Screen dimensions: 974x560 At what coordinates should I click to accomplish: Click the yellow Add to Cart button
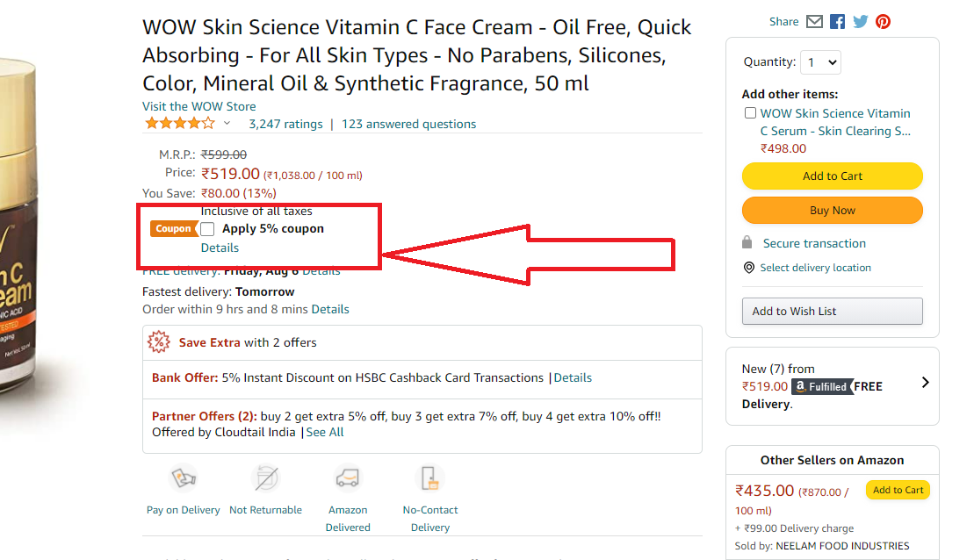832,176
